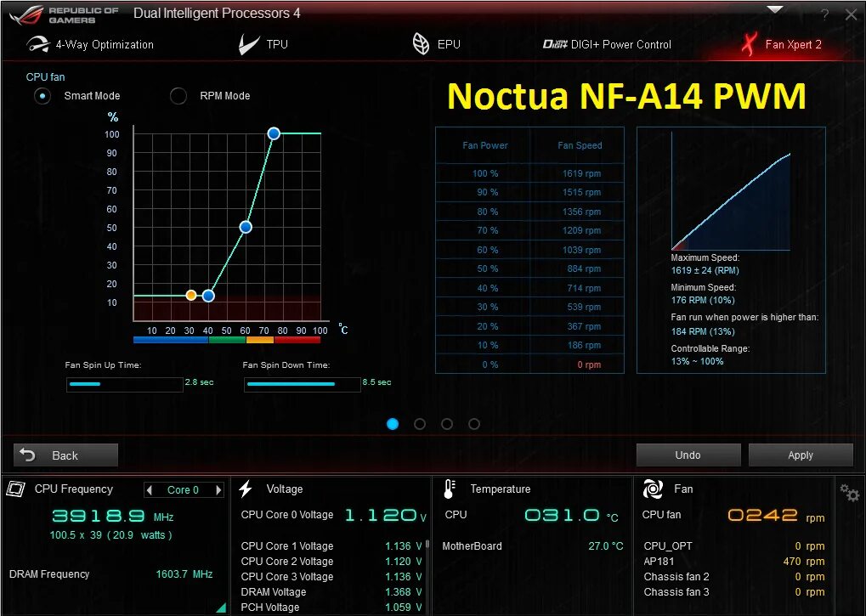Select the first page indicator dot
The width and height of the screenshot is (866, 616).
[x=393, y=424]
